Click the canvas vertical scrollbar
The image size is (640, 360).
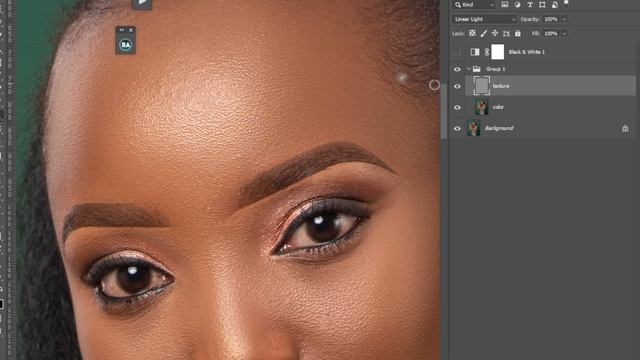[x=444, y=110]
